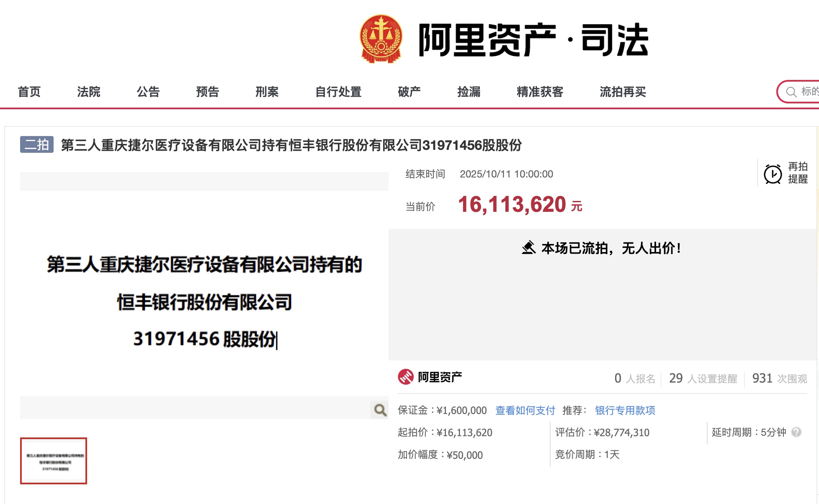Click the magnifier zoom icon on image
Screen dimensions: 819x504
coord(380,409)
